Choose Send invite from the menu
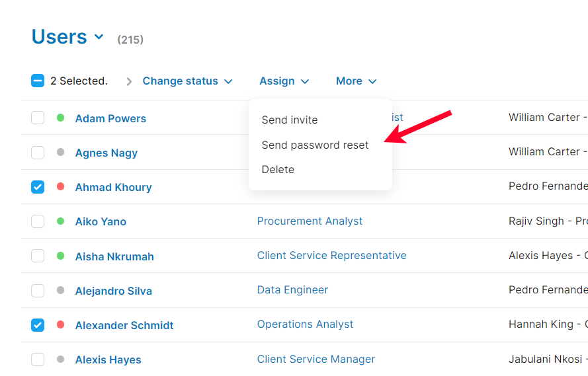This screenshot has height=376, width=588. click(x=290, y=120)
